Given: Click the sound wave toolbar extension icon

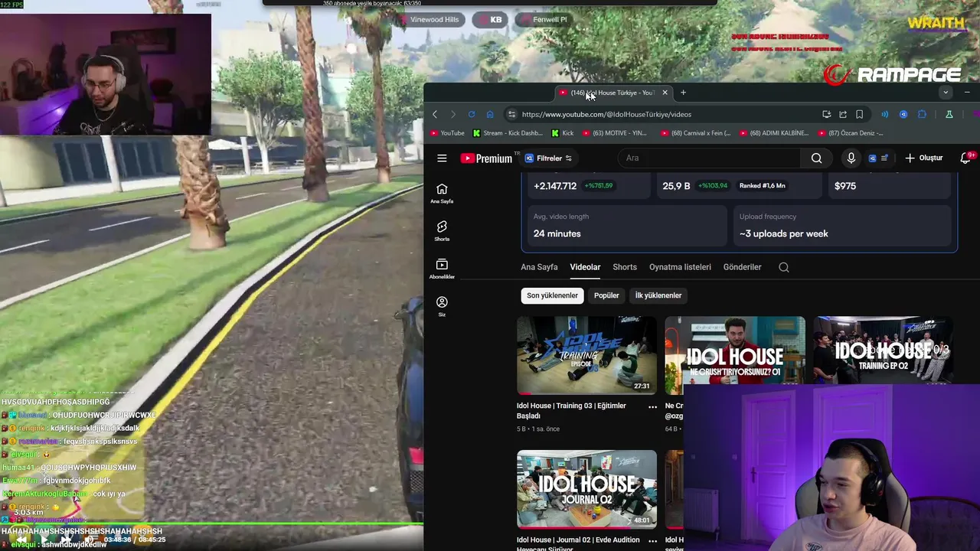Looking at the screenshot, I should tap(885, 114).
